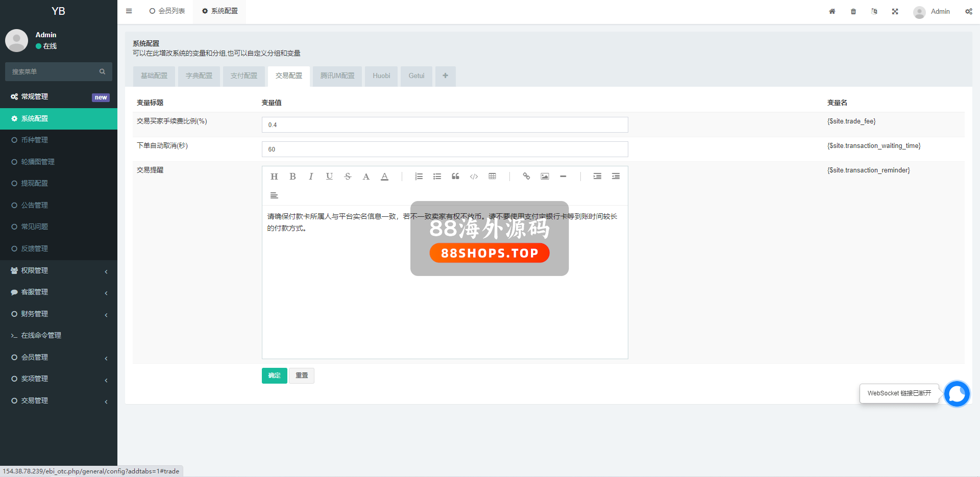Click the 确定 submit button
The image size is (980, 477).
pos(274,375)
